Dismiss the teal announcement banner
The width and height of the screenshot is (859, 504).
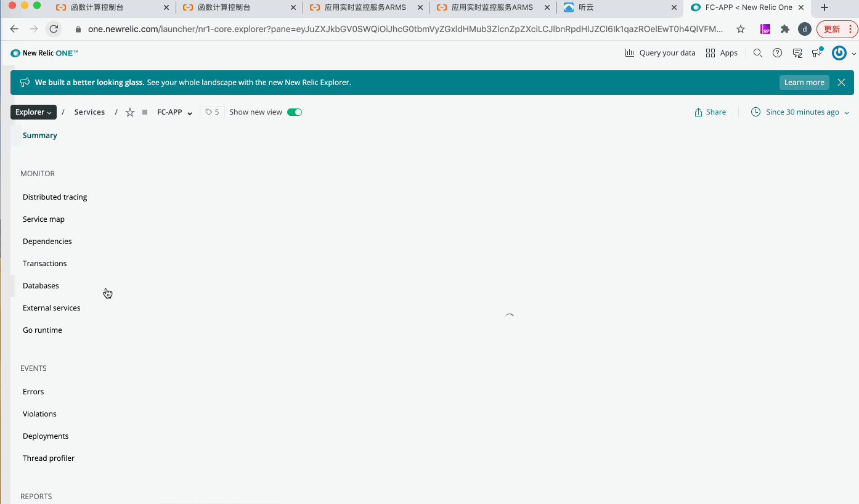(841, 83)
